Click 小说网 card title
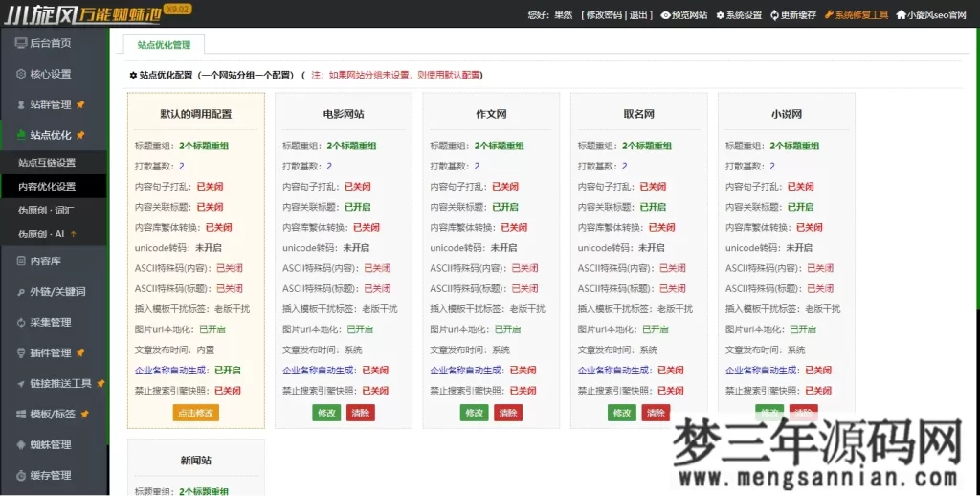Viewport: 980px width, 496px height. coord(787,115)
